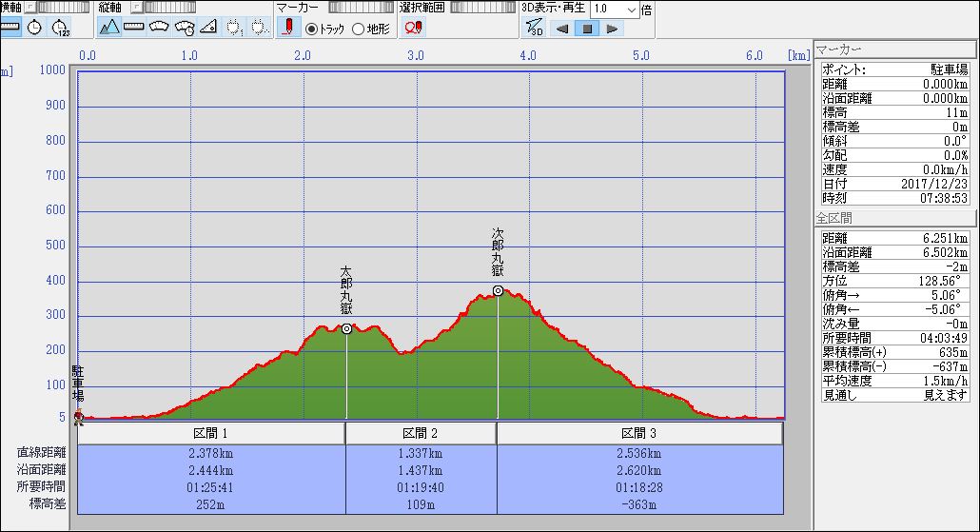This screenshot has height=532, width=980.
Task: Select the clock with 123 axis icon
Action: point(59,28)
